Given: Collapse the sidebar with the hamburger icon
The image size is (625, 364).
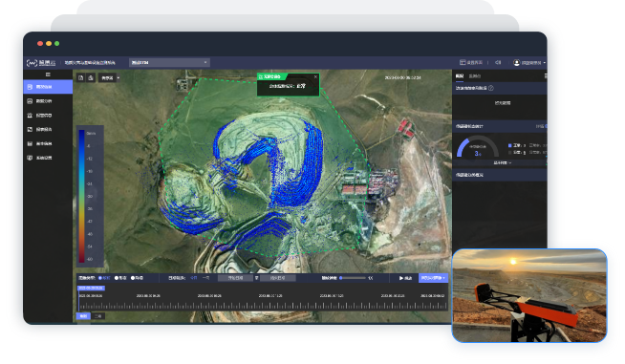Looking at the screenshot, I should pos(48,75).
